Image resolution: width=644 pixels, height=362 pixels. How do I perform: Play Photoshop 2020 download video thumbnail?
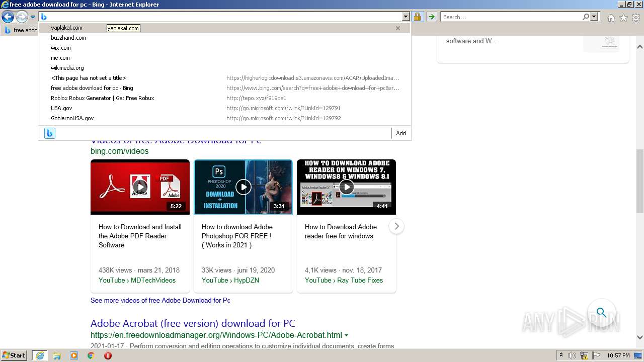tap(243, 187)
